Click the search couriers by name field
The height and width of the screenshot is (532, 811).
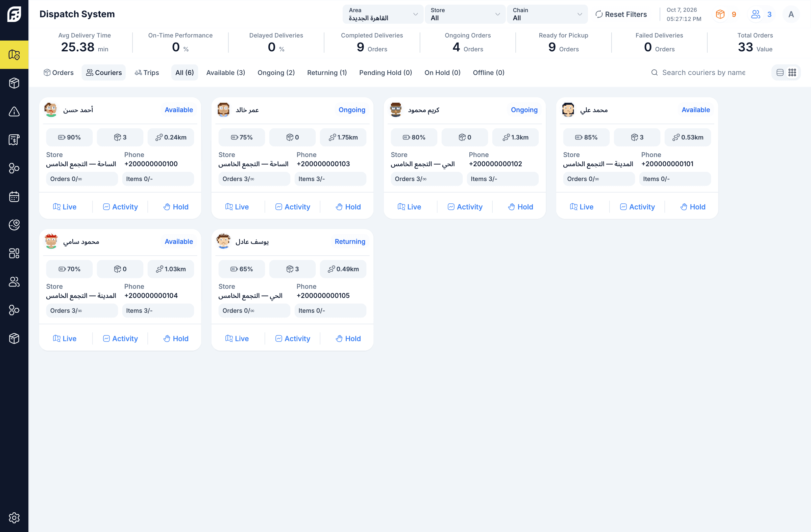coord(704,73)
